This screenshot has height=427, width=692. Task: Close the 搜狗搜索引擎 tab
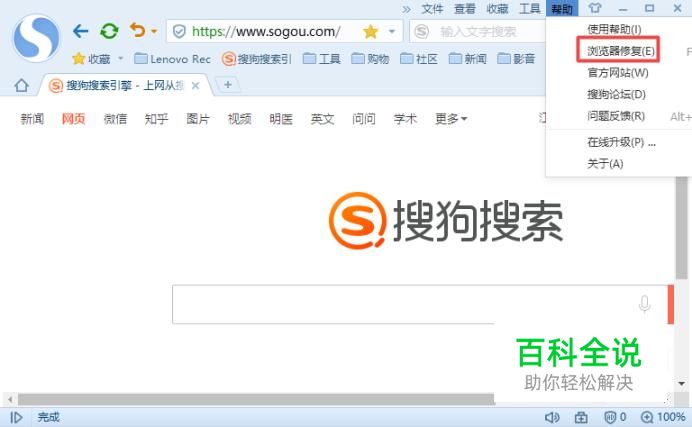[x=196, y=86]
